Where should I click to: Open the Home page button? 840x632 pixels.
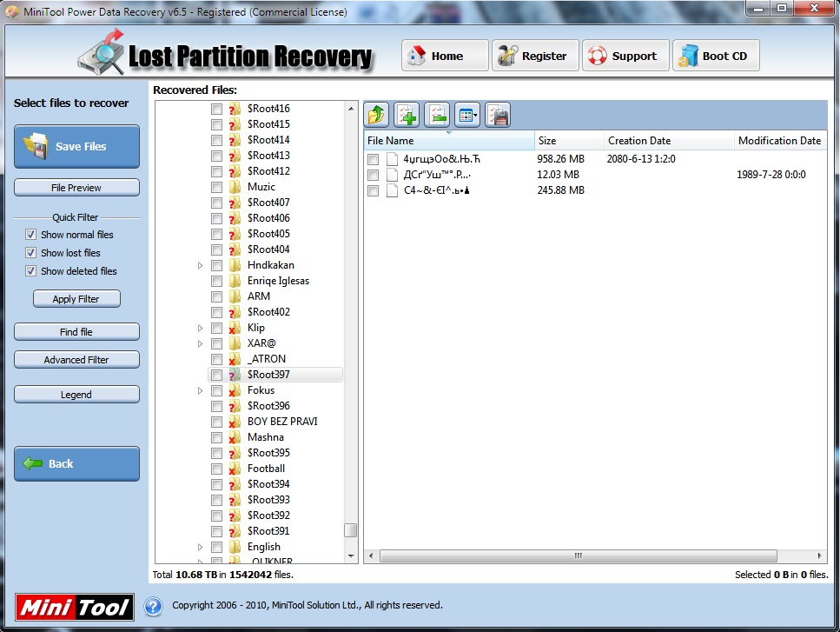(x=445, y=56)
